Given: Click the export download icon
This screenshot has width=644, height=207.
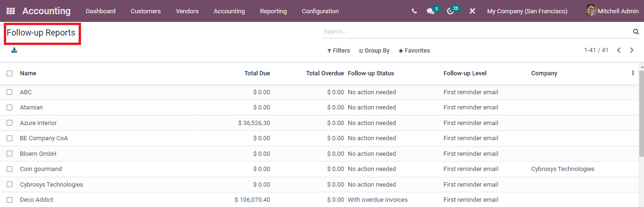Looking at the screenshot, I should 14,50.
